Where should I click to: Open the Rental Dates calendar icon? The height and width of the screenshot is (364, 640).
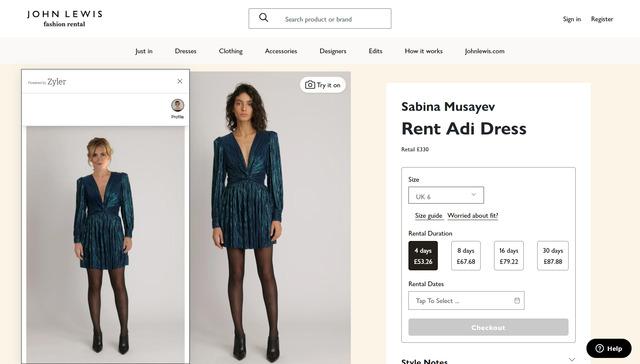pos(517,300)
